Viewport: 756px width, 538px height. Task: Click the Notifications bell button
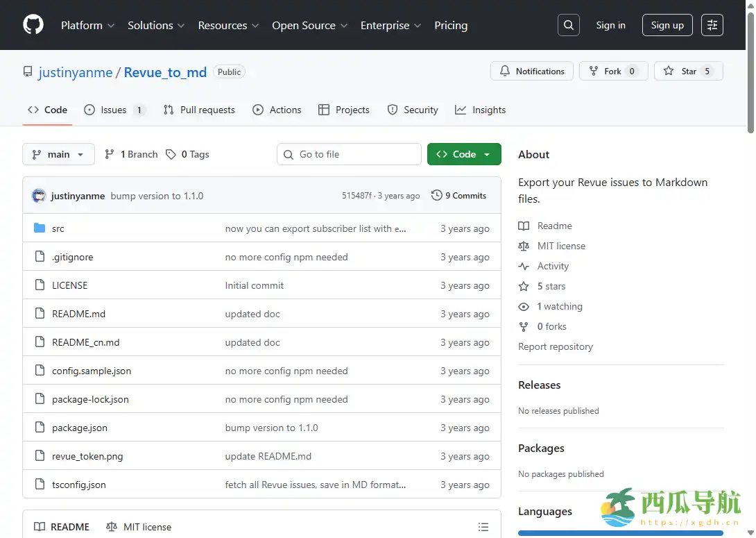point(532,71)
